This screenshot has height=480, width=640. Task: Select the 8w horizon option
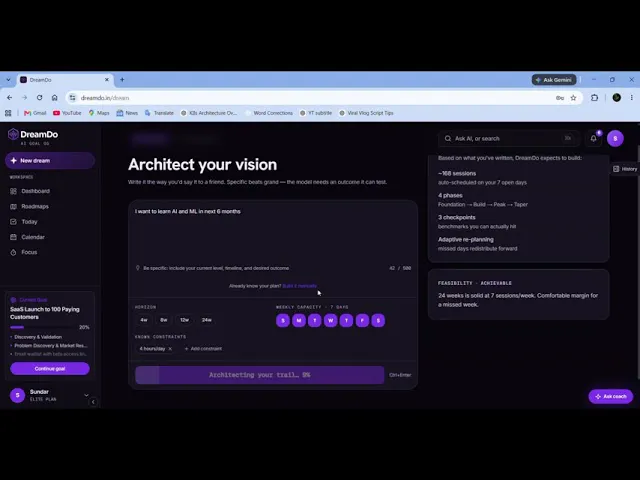164,320
